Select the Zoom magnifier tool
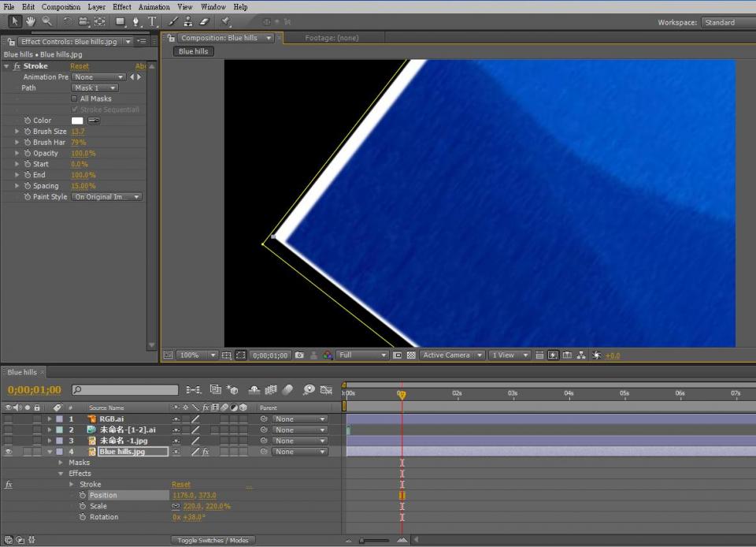Image resolution: width=756 pixels, height=547 pixels. click(47, 21)
